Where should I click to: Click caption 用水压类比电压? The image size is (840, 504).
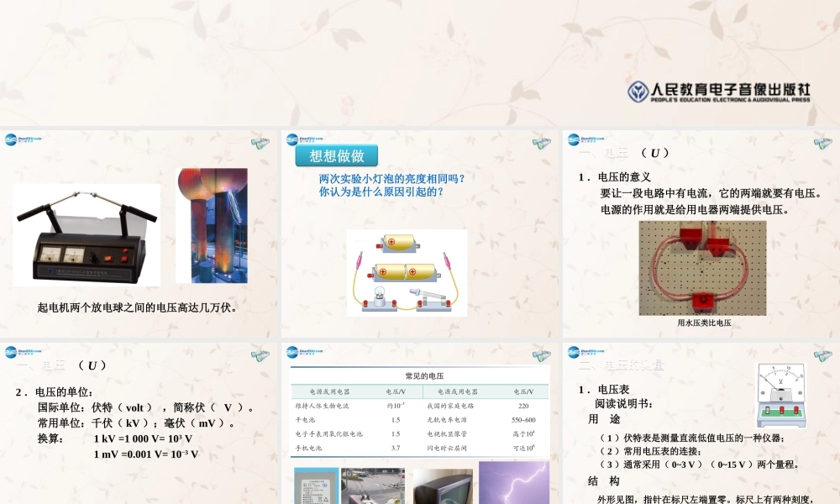coord(704,323)
